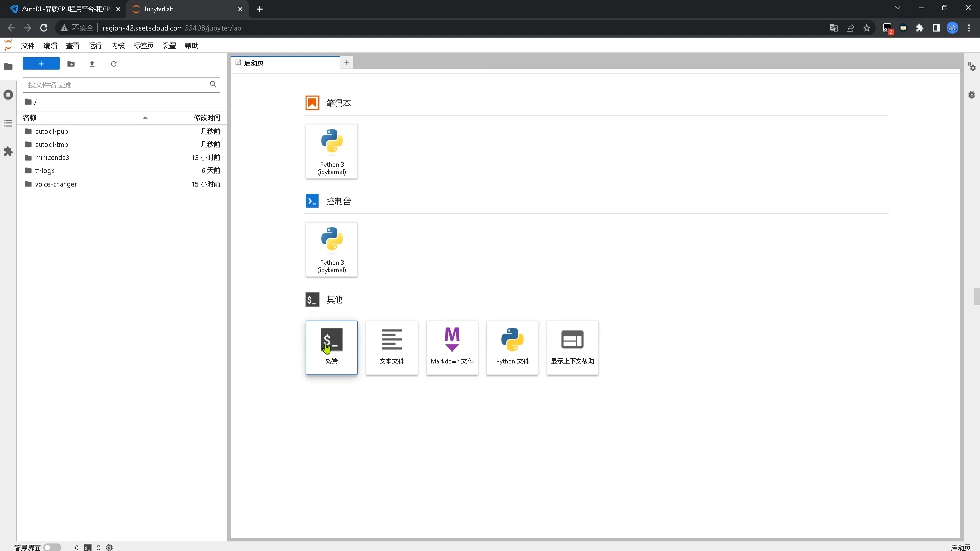The height and width of the screenshot is (551, 980).
Task: Open table of contents sidebar icon
Action: pyautogui.click(x=8, y=123)
